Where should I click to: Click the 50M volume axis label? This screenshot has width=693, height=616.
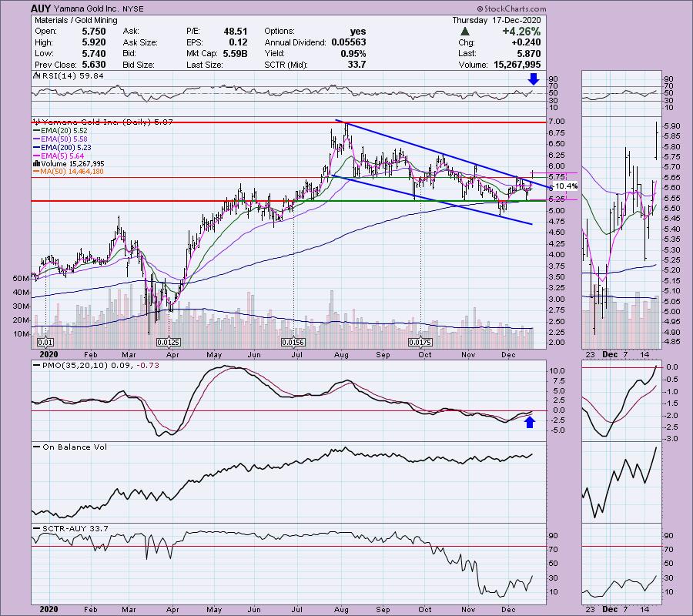click(x=22, y=279)
